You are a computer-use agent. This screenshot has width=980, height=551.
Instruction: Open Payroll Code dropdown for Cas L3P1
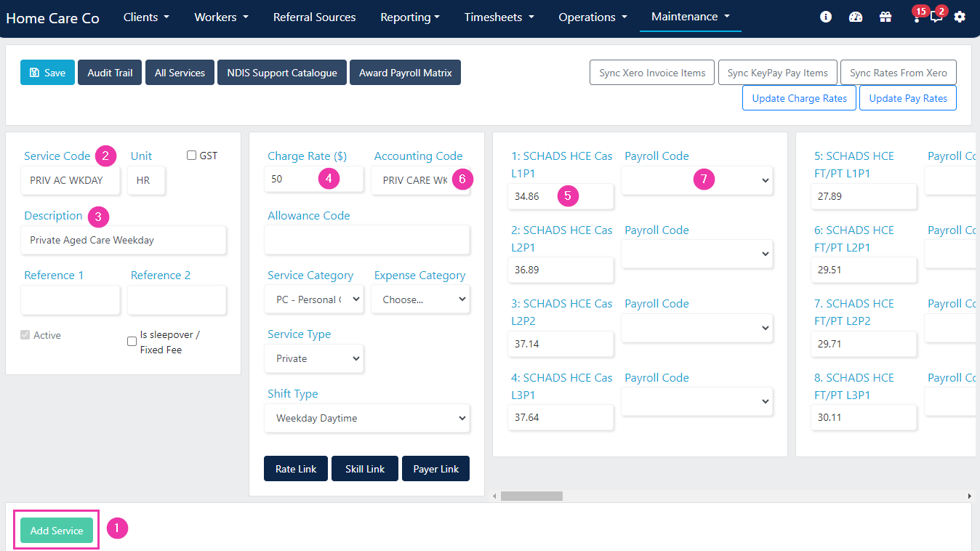coord(697,401)
